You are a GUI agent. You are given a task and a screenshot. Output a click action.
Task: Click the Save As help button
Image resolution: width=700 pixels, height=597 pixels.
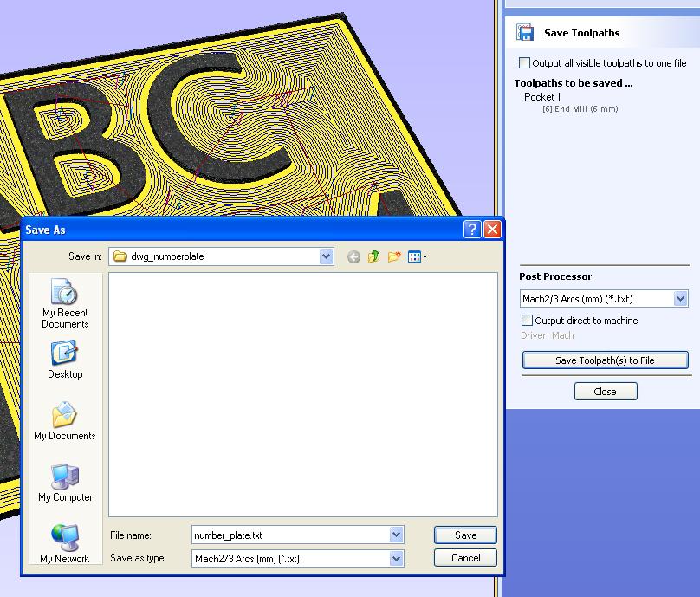coord(472,230)
